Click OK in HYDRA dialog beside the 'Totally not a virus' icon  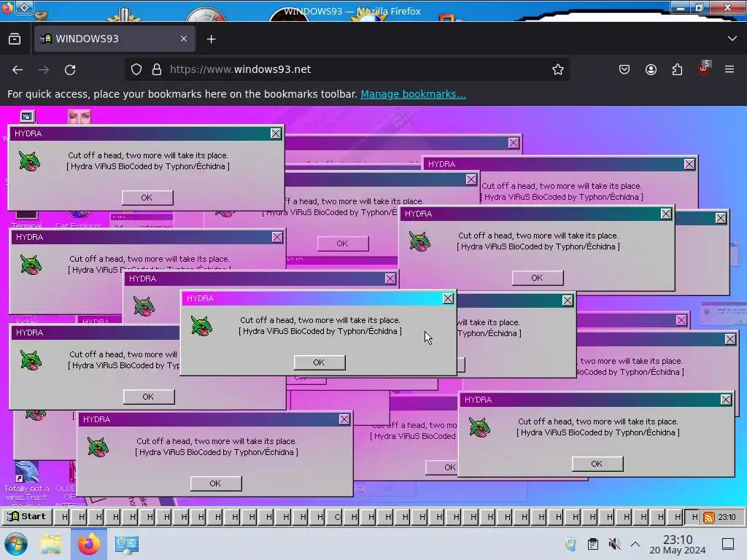click(215, 483)
